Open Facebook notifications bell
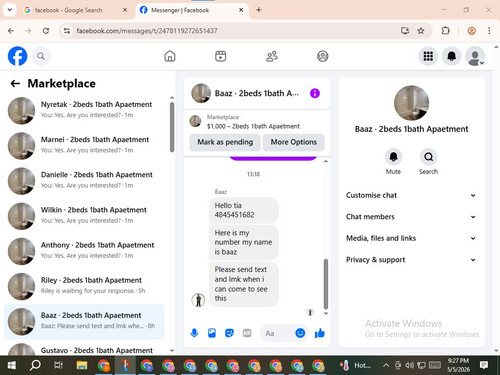Viewport: 500px width, 375px height. coord(451,56)
